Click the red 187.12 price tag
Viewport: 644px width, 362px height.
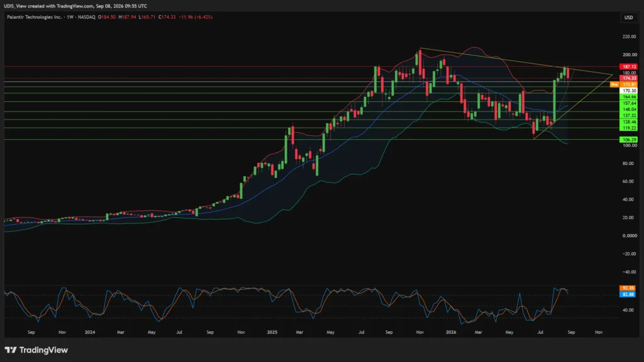628,67
